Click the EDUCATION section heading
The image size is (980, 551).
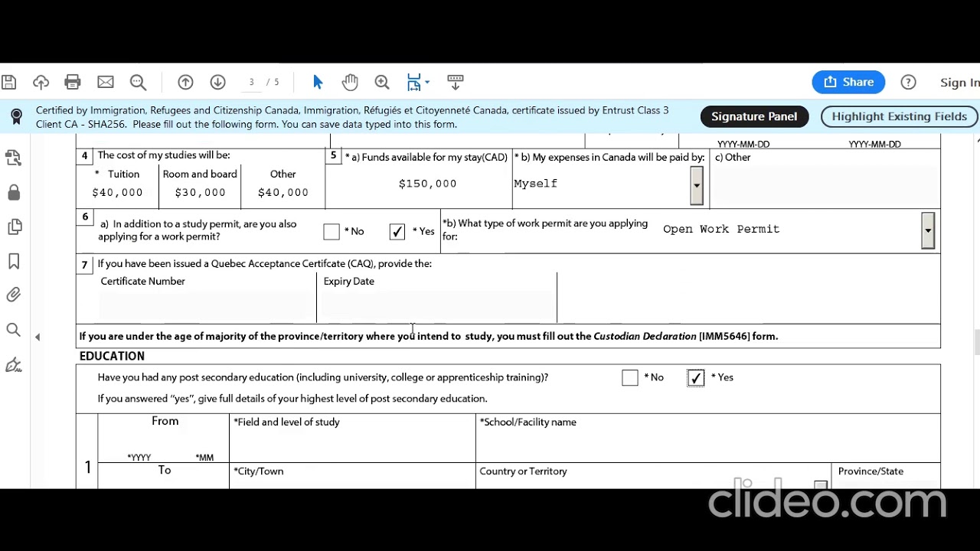(112, 356)
